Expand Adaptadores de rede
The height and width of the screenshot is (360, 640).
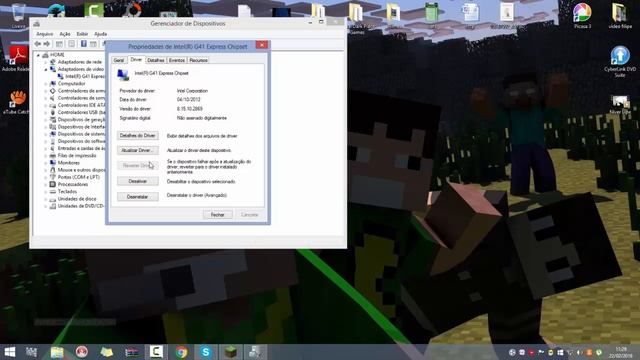46,62
